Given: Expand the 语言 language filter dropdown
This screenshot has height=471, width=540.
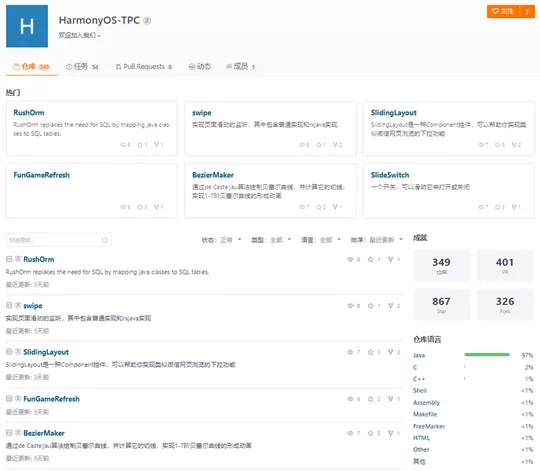Looking at the screenshot, I should [321, 240].
